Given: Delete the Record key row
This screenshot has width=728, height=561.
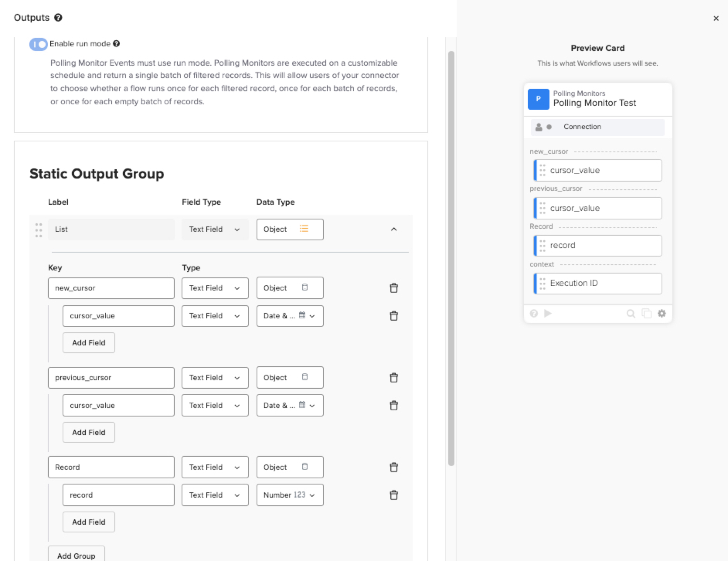Looking at the screenshot, I should click(x=393, y=467).
